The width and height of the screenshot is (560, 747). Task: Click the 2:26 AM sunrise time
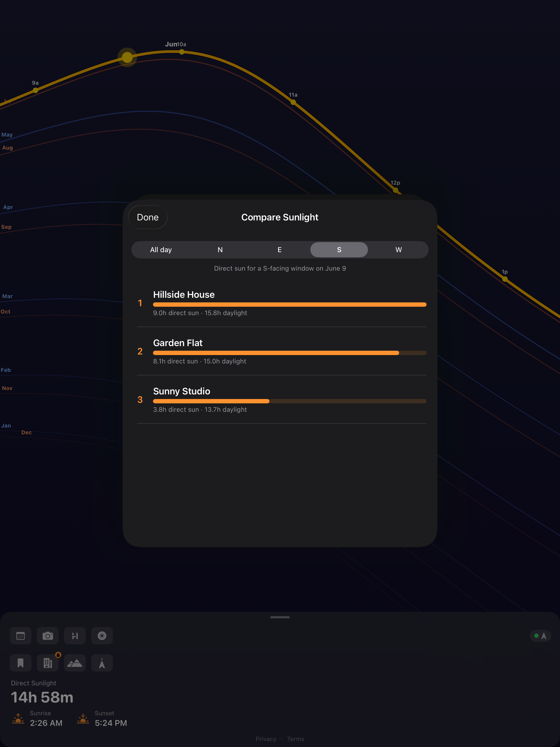tap(46, 723)
